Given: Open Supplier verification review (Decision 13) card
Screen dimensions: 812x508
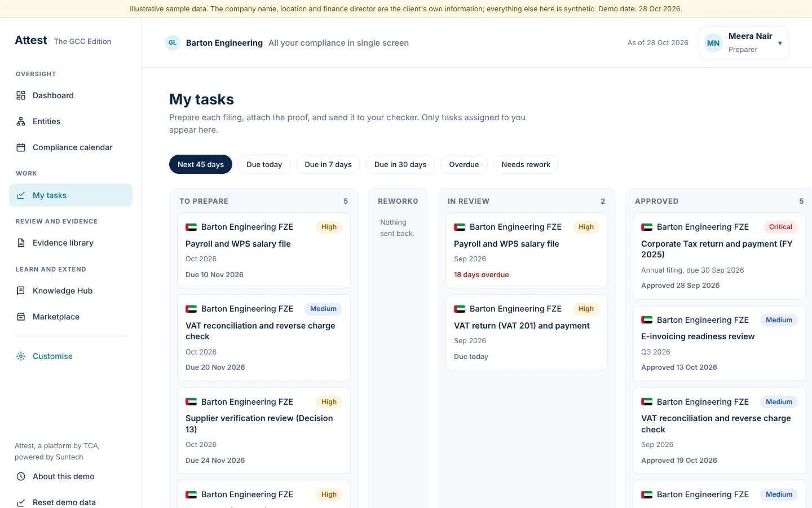Looking at the screenshot, I should 264,431.
